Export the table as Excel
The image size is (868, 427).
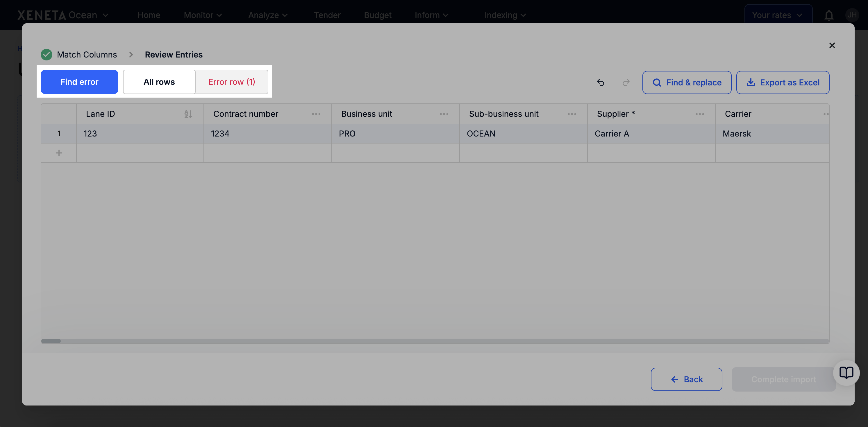783,82
